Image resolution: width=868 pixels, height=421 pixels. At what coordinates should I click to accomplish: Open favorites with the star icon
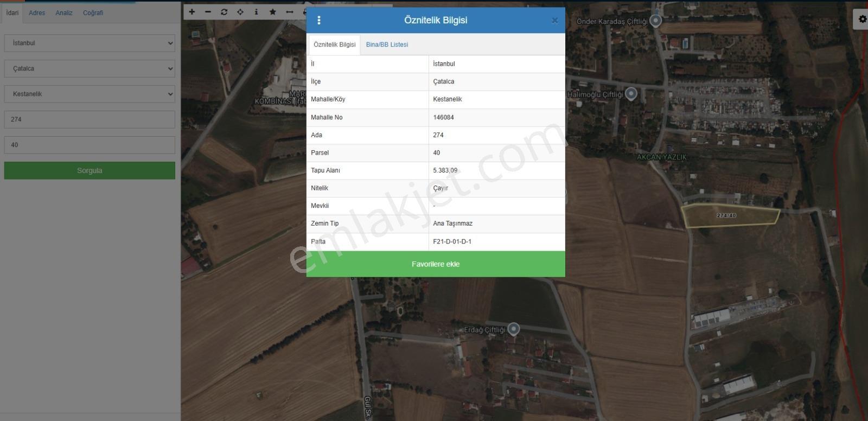[x=273, y=12]
